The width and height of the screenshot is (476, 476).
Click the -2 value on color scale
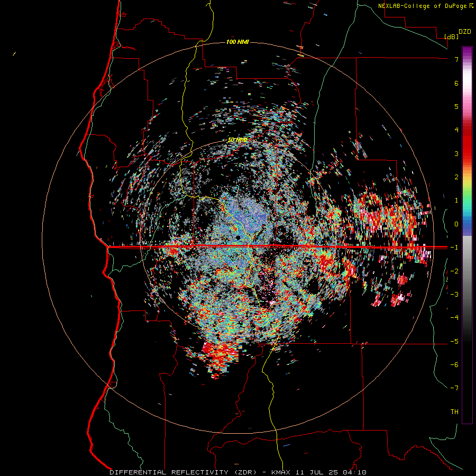click(x=454, y=271)
